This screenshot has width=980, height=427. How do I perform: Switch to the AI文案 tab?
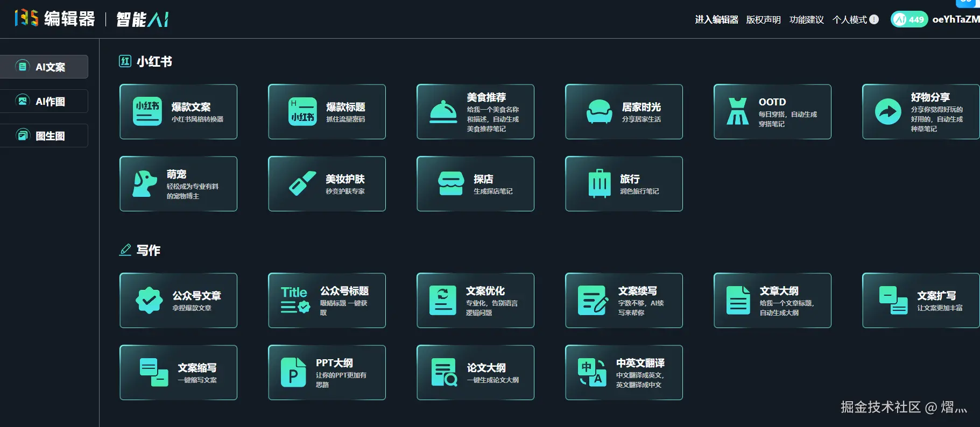(44, 67)
